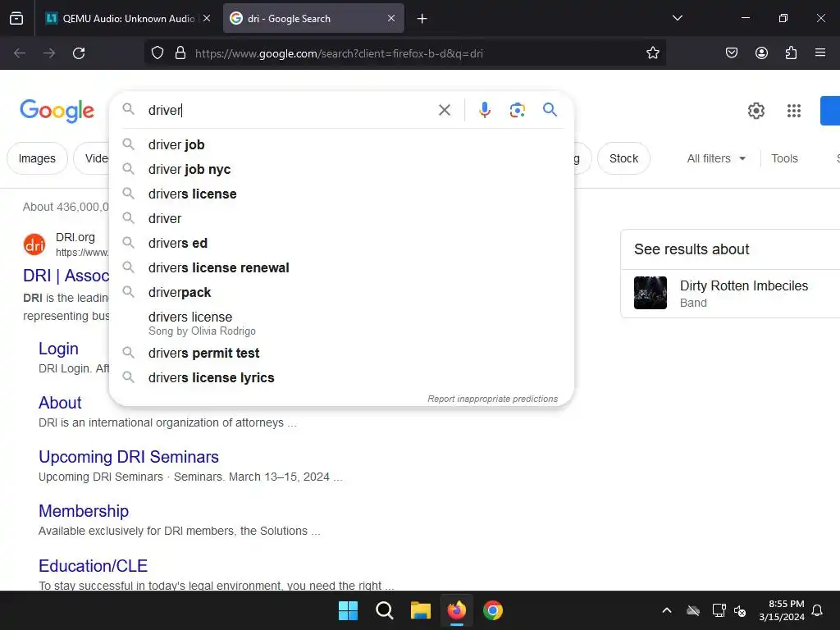The width and height of the screenshot is (840, 630).
Task: Open the Education/CLE sitelink
Action: click(x=94, y=566)
